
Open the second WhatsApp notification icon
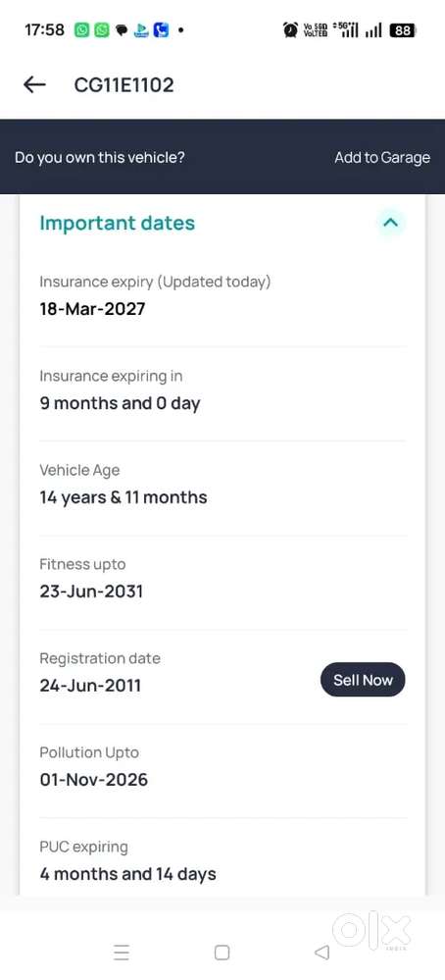point(102,30)
